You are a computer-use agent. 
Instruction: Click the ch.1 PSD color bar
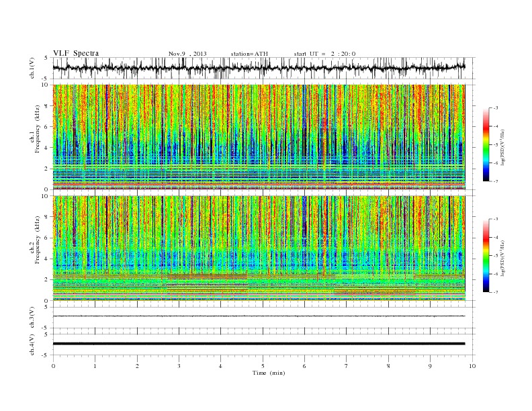pyautogui.click(x=486, y=144)
